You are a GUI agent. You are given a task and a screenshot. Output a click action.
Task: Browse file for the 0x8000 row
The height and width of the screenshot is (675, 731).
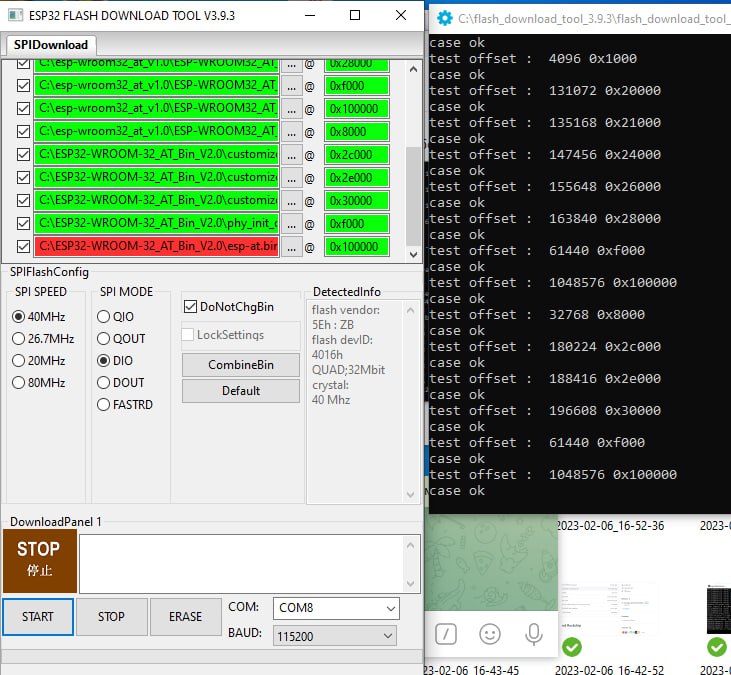pyautogui.click(x=291, y=132)
